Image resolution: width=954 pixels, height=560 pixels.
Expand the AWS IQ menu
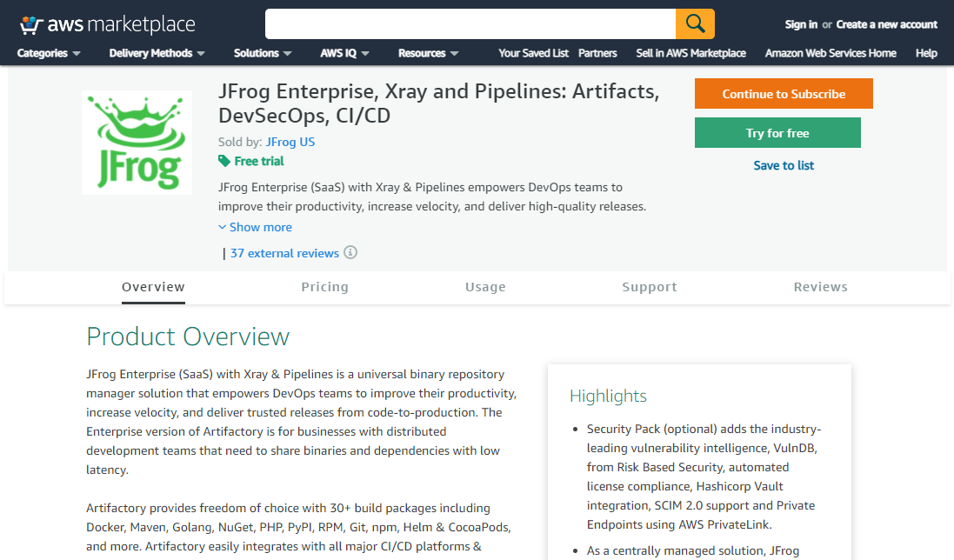pos(344,53)
